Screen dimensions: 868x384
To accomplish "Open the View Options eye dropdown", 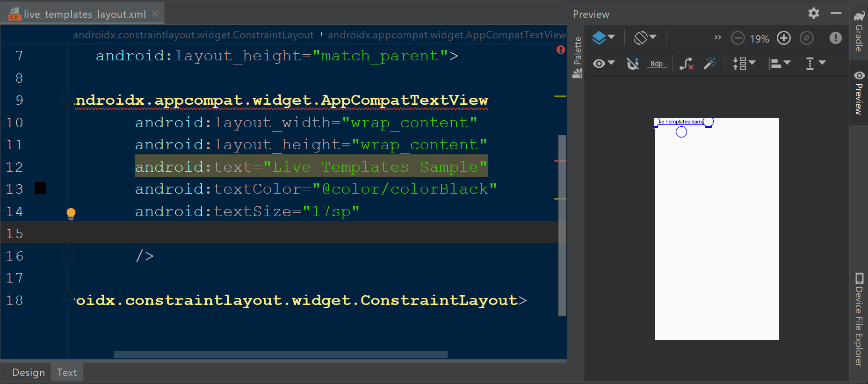I will [603, 63].
